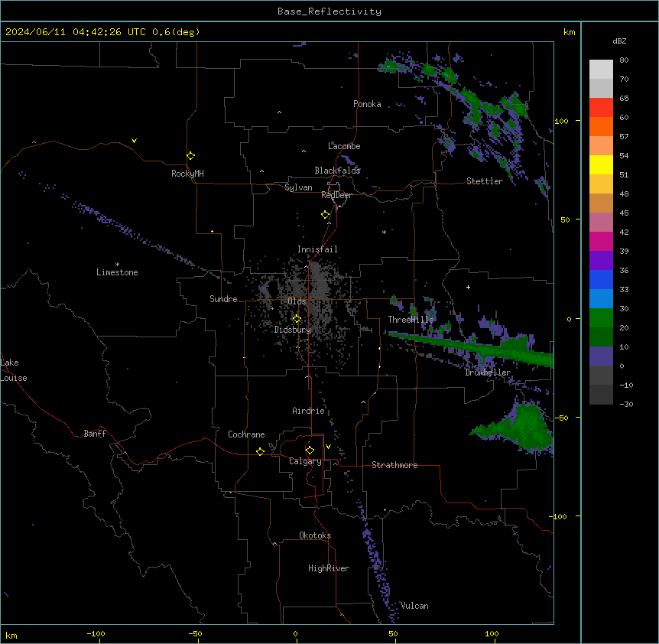This screenshot has height=644, width=659.
Task: Select the 33 dBZ blue legend swatch
Action: [x=601, y=279]
